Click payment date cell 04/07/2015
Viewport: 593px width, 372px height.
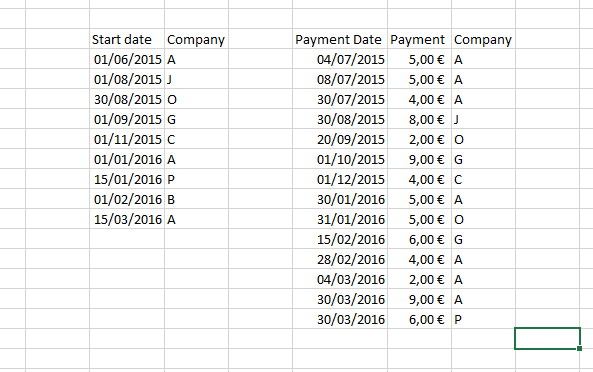tap(340, 59)
